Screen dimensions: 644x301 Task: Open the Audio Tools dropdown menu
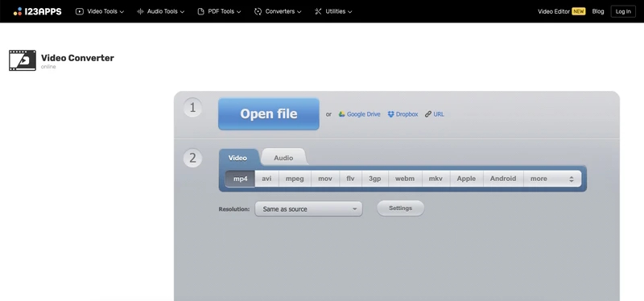[160, 11]
